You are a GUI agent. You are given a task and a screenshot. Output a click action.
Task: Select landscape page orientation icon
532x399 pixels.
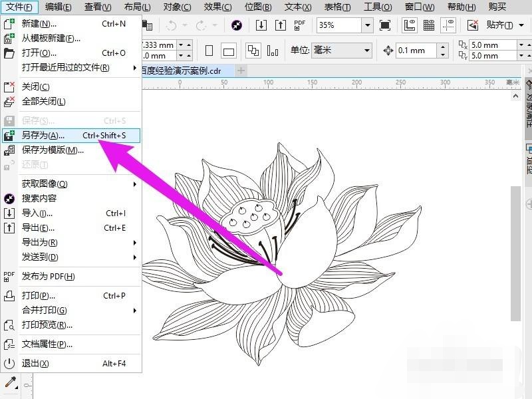(229, 52)
